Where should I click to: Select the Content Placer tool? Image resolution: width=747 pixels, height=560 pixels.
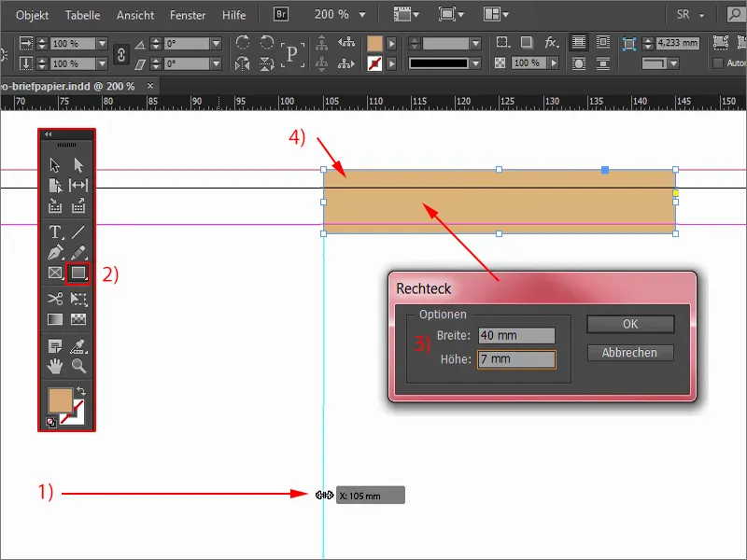coord(78,205)
